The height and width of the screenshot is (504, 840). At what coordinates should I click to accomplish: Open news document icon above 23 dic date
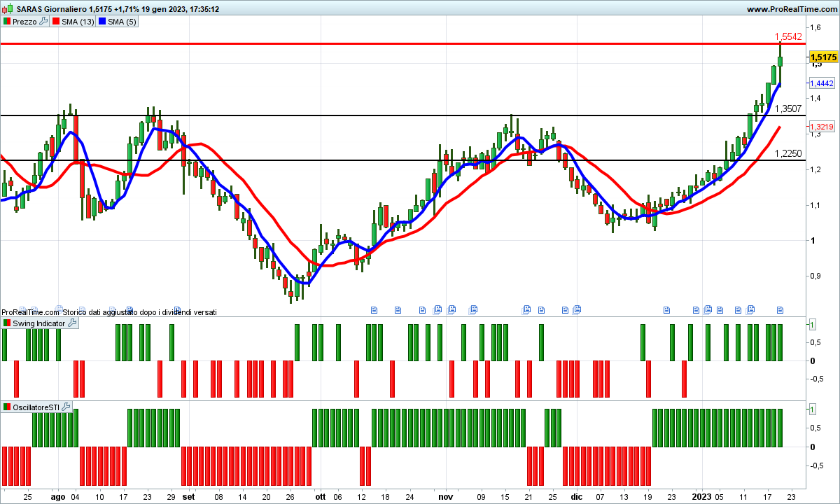pos(667,309)
